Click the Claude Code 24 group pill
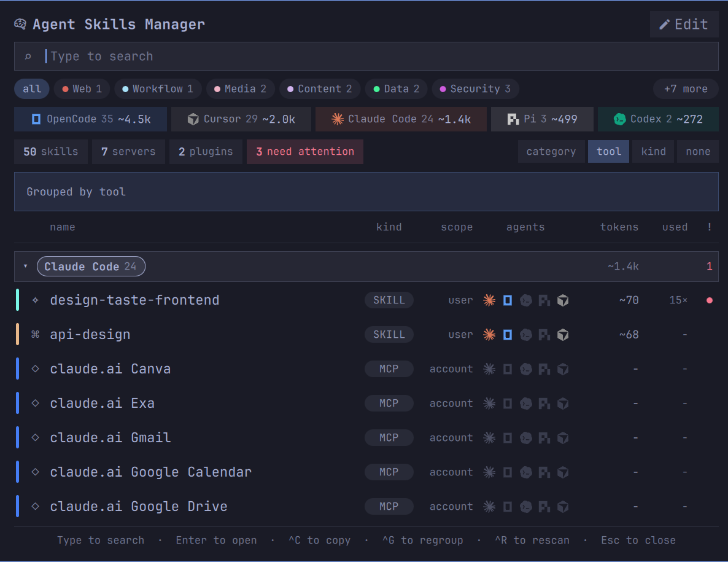 (91, 266)
